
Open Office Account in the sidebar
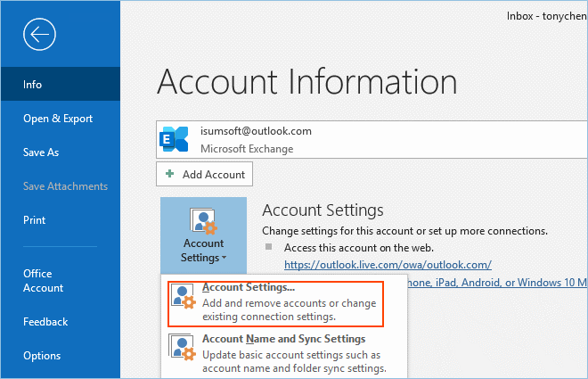coord(44,281)
